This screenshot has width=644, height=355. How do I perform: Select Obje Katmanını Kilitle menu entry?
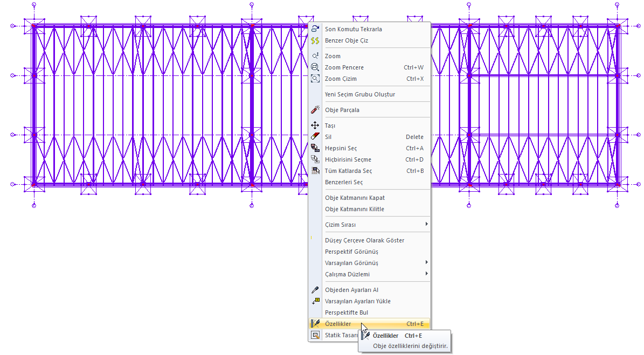[355, 209]
